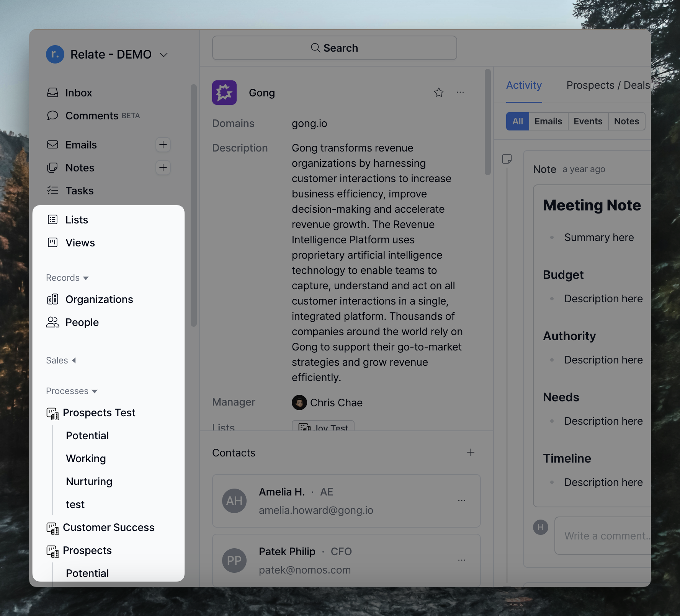This screenshot has width=680, height=616.
Task: Open more options for Amelia H.
Action: [x=462, y=500]
